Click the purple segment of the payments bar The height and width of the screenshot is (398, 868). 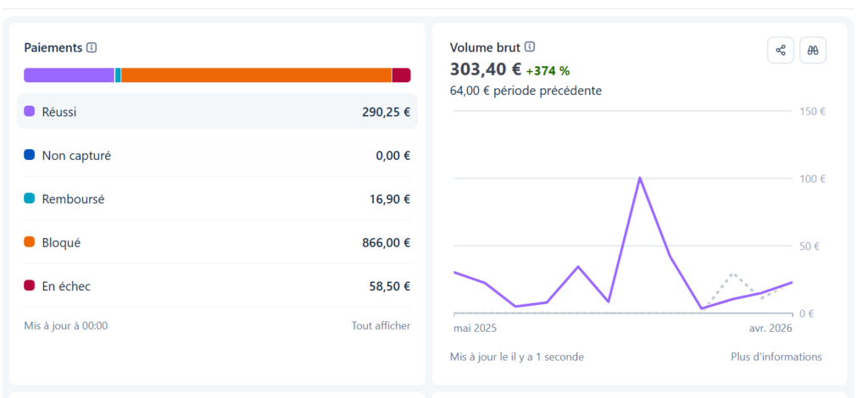(69, 75)
